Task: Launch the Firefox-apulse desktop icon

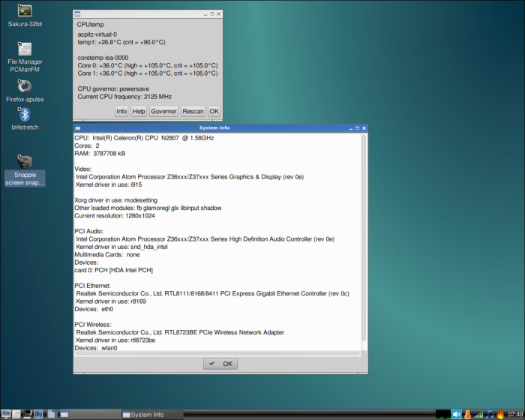Action: click(25, 87)
